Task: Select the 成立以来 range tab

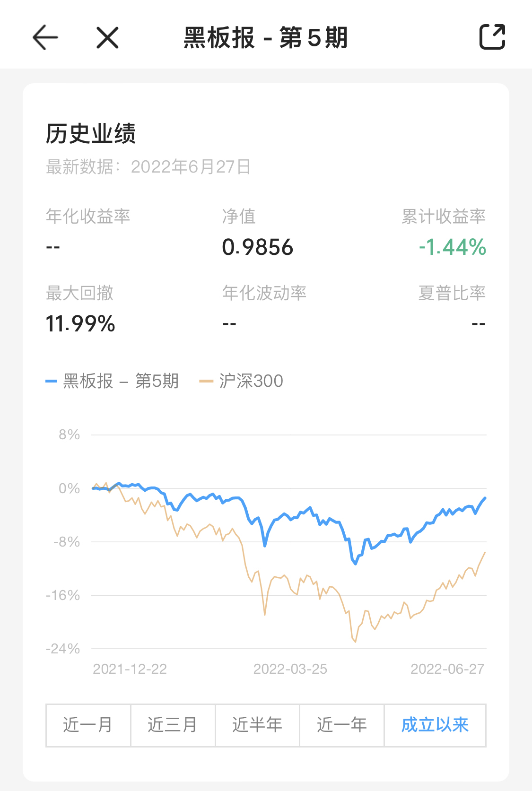Action: tap(435, 725)
